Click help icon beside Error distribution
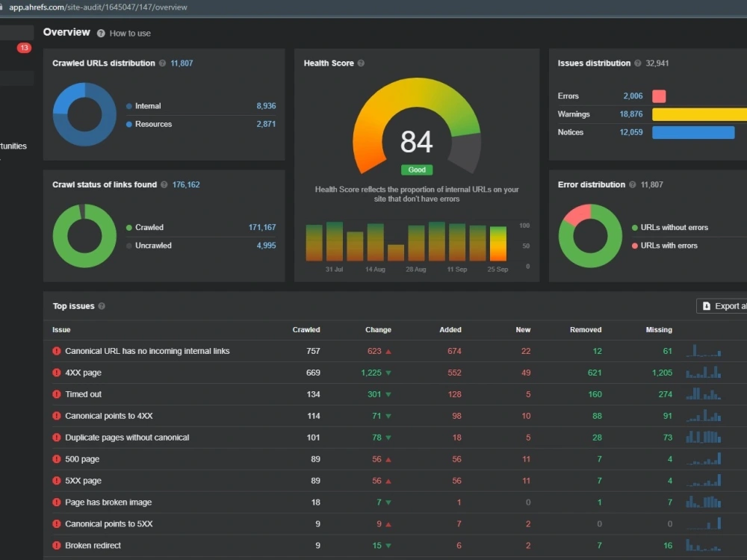The image size is (747, 560). [633, 184]
